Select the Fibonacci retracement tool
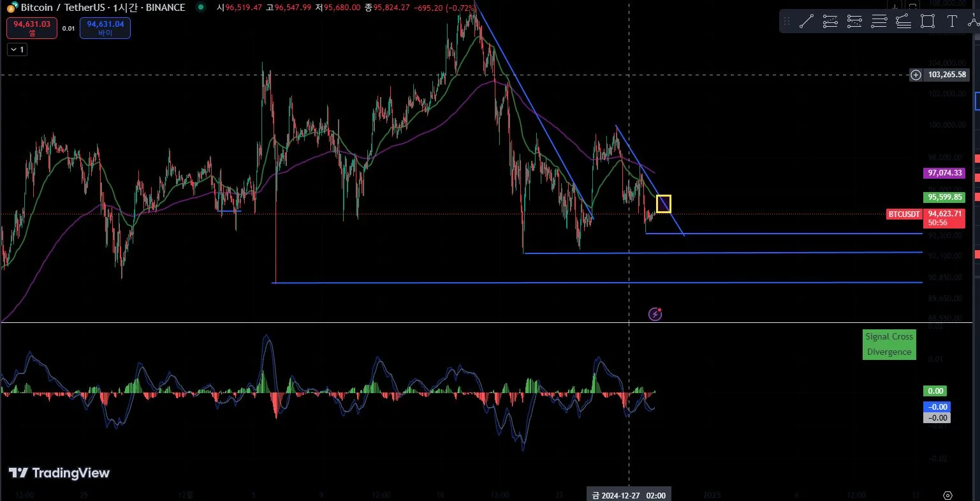 (903, 21)
